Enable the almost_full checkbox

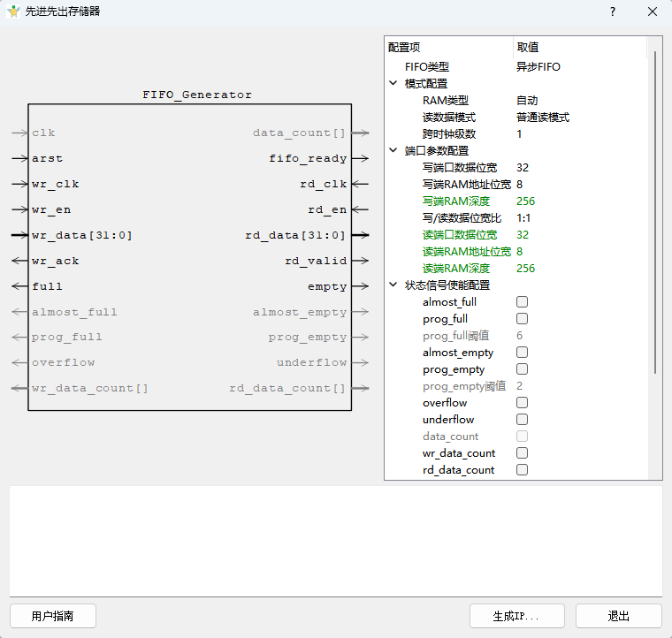522,302
